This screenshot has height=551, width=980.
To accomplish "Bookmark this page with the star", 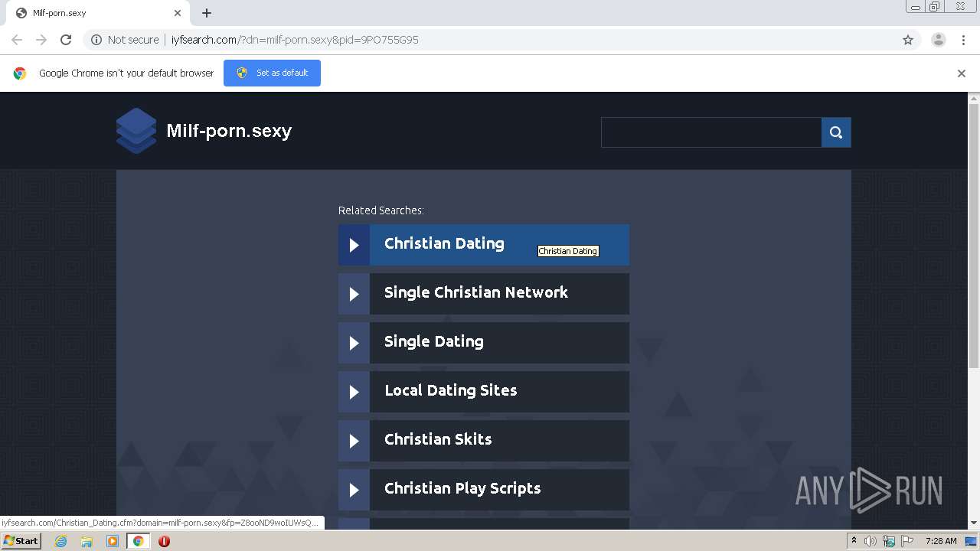I will 908,40.
